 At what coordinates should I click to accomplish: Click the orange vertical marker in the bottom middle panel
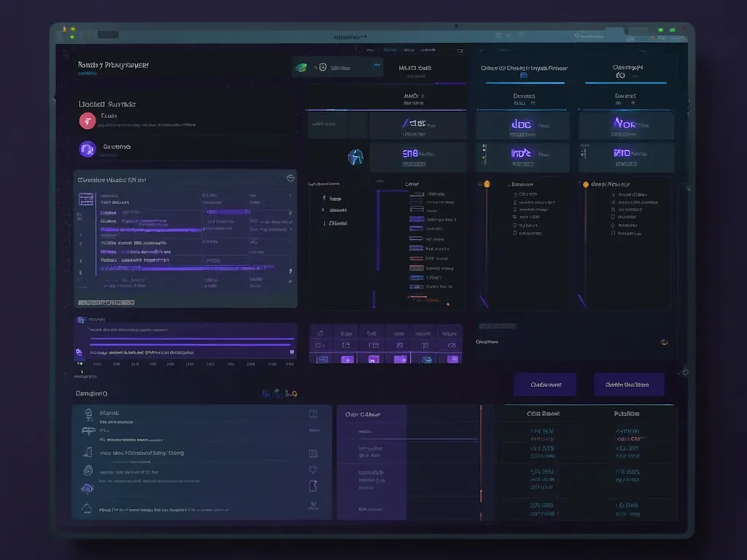click(481, 462)
